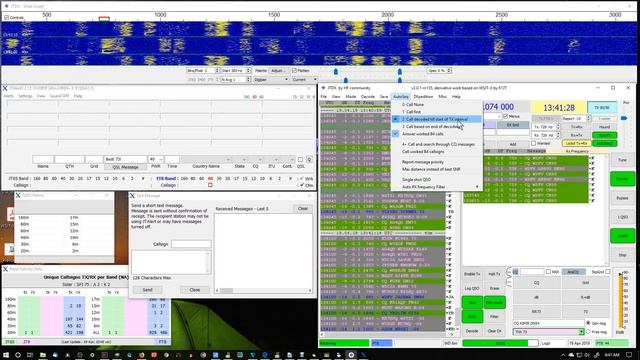Open the Decode menu in JTDX

pyautogui.click(x=368, y=97)
